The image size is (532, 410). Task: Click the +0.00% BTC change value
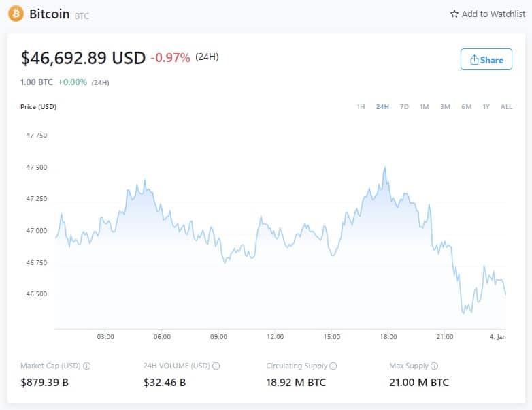point(72,82)
